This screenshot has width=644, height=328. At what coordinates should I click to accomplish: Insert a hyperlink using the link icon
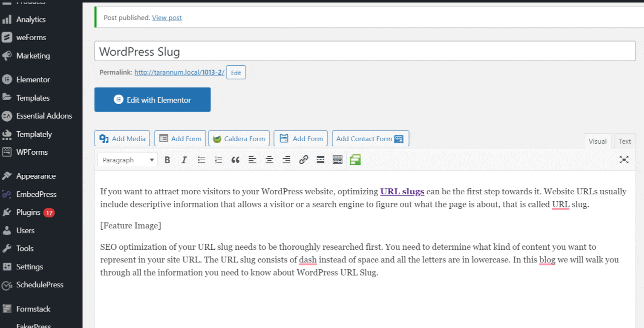[303, 159]
